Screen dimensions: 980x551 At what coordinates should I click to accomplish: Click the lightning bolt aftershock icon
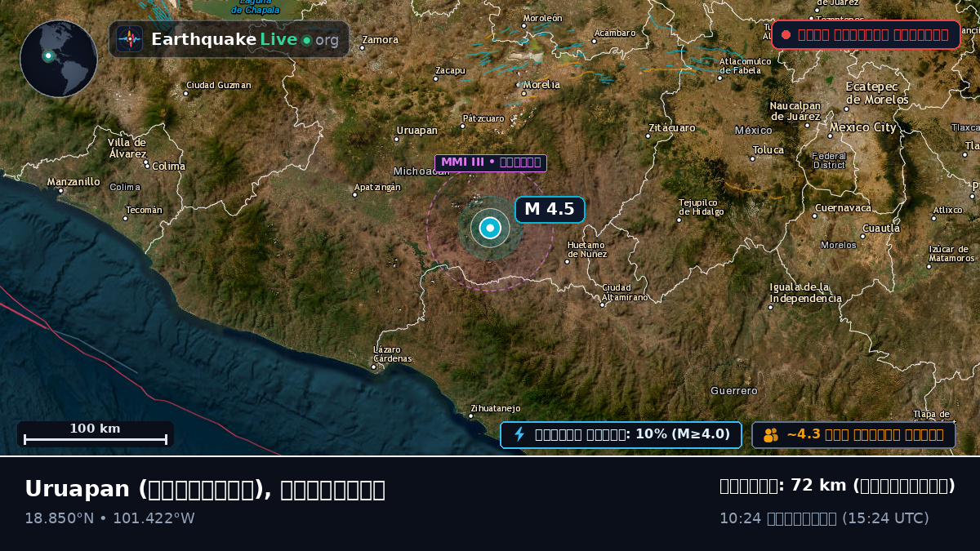pos(519,434)
